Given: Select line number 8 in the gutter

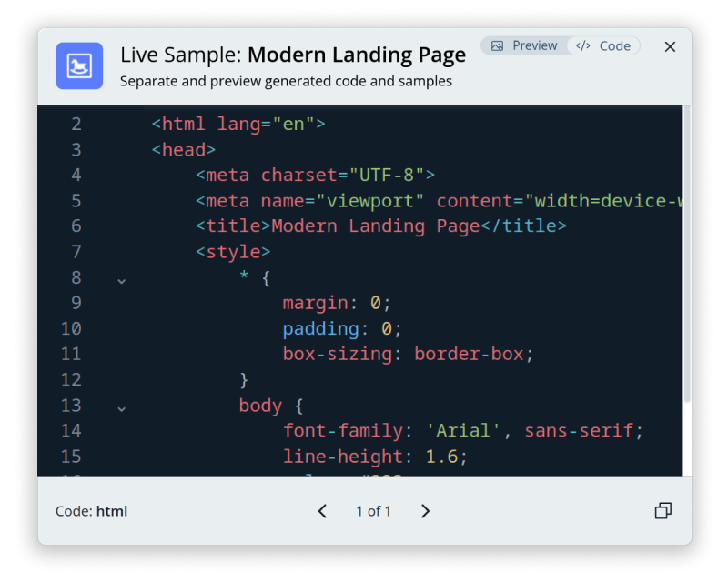Looking at the screenshot, I should click(x=76, y=277).
